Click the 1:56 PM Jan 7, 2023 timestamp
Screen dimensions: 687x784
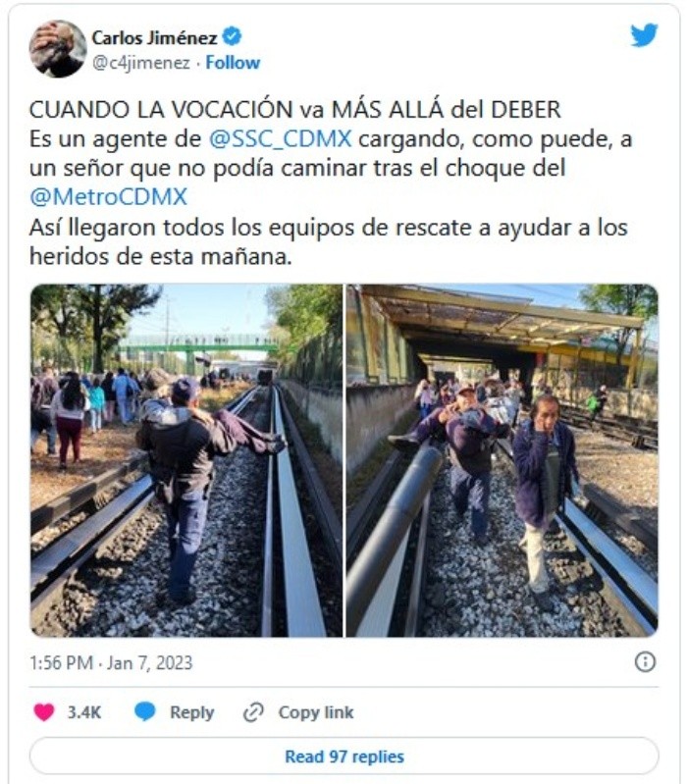(111, 663)
